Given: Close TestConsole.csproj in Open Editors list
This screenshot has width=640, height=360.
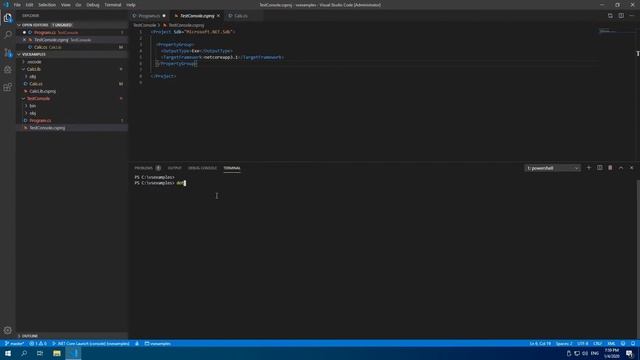Looking at the screenshot, I should coord(24,40).
